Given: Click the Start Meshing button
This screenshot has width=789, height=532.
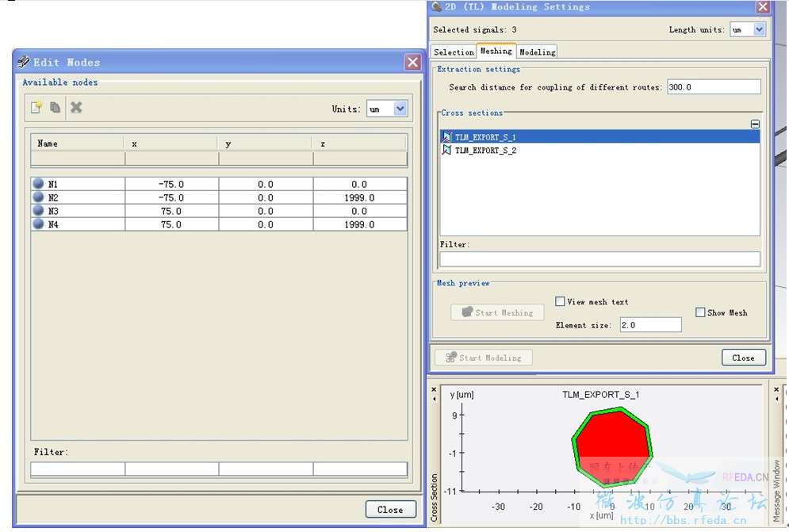Looking at the screenshot, I should pyautogui.click(x=497, y=312).
